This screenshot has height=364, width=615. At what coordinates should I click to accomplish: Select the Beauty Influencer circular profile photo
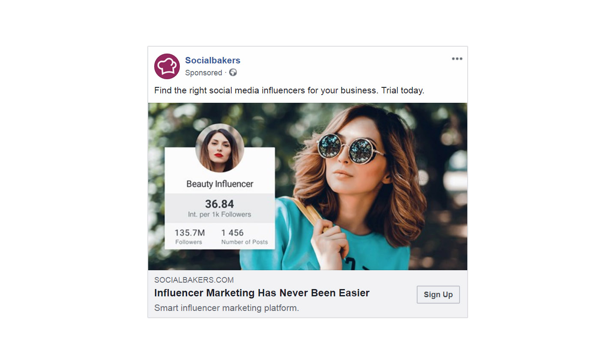(220, 148)
